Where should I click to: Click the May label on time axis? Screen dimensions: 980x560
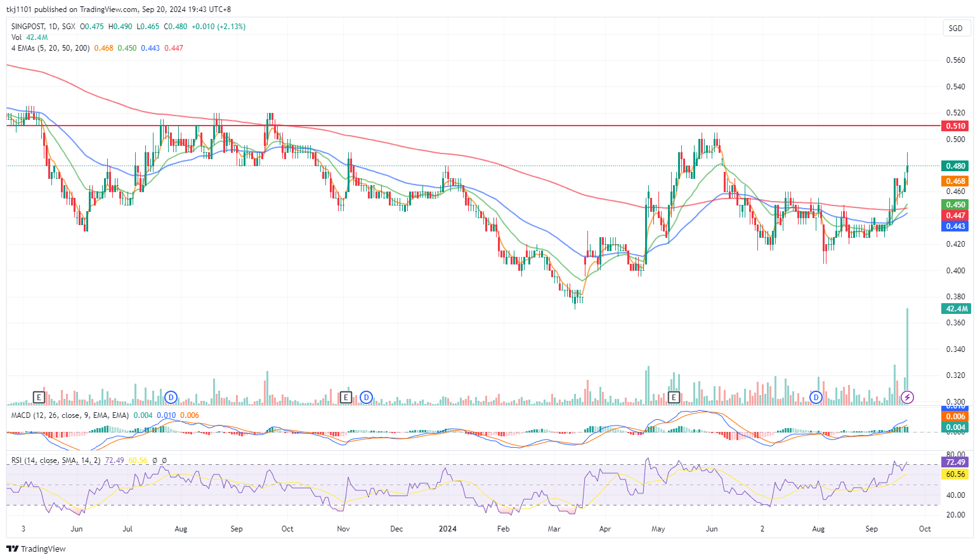(x=658, y=529)
